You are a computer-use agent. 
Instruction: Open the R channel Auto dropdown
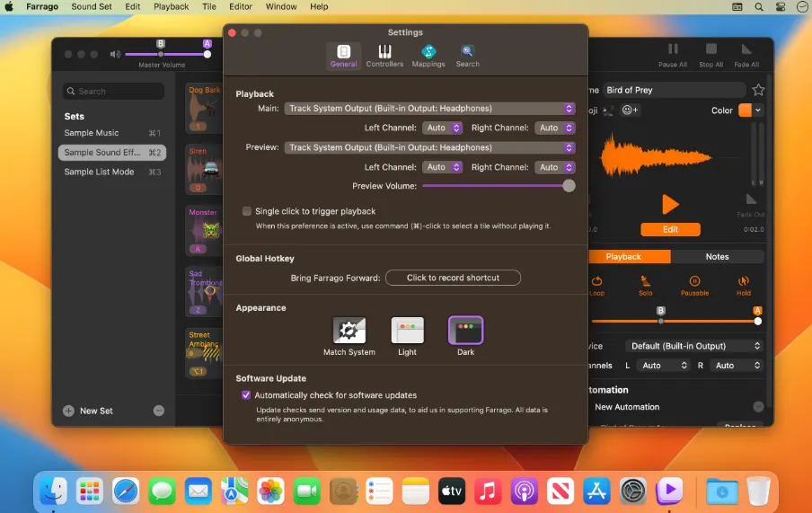click(x=737, y=366)
